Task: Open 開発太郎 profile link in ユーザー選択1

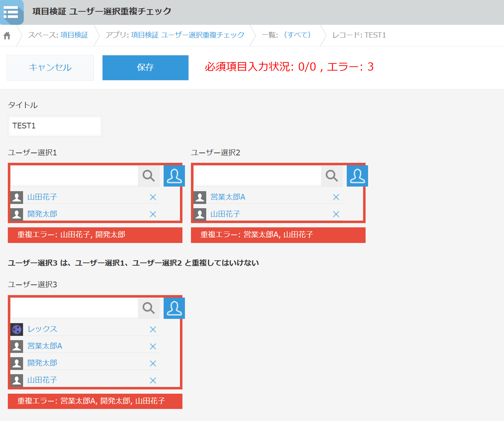Action: pyautogui.click(x=42, y=214)
